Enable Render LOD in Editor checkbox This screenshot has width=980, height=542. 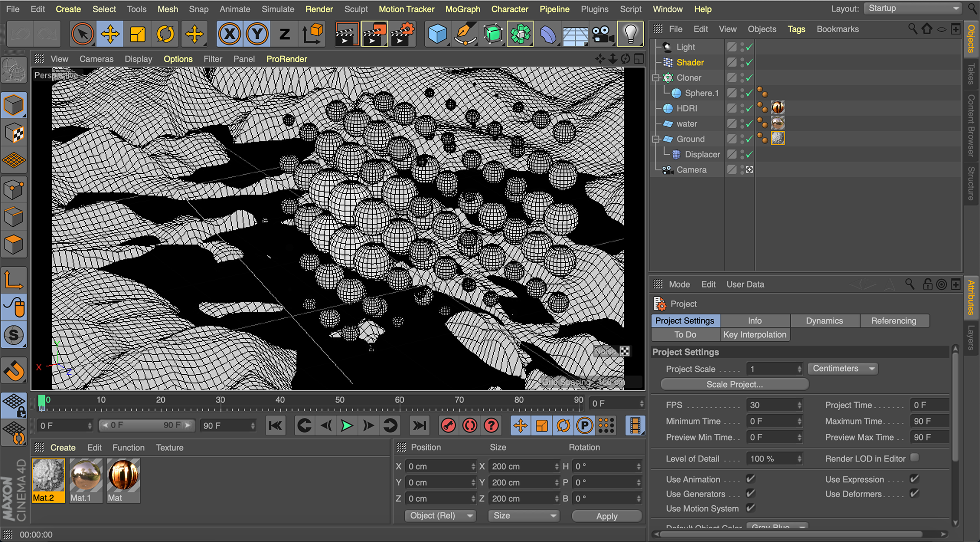tap(914, 458)
